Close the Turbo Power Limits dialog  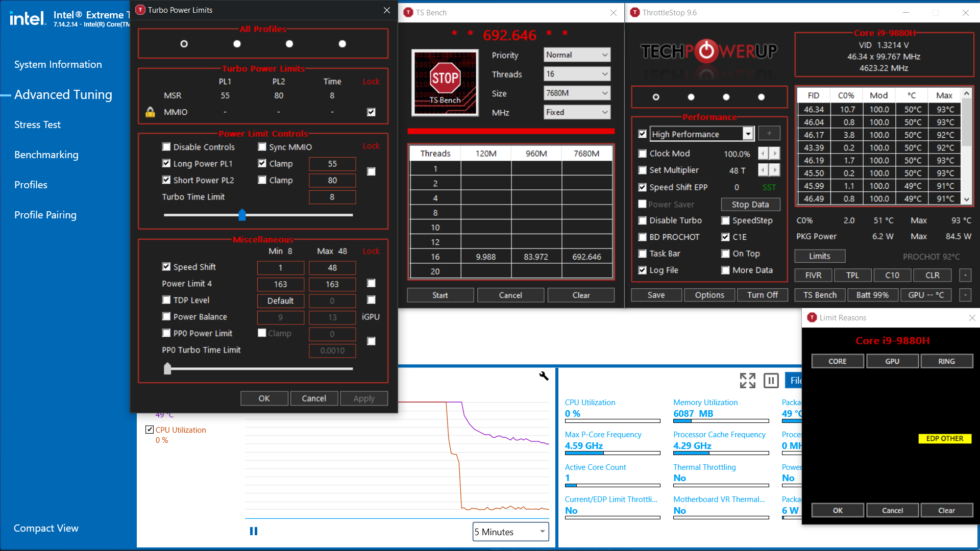[x=387, y=10]
